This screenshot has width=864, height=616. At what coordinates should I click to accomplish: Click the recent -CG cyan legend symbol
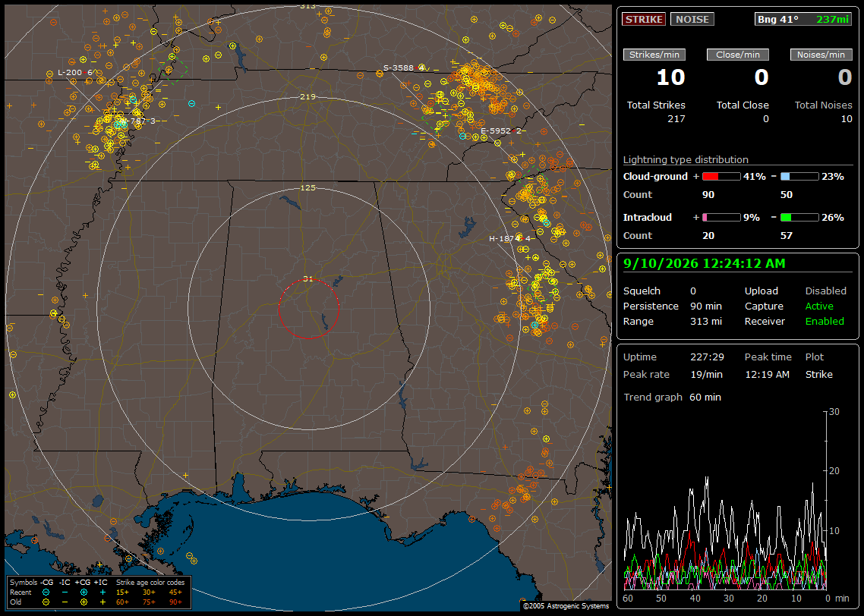click(46, 592)
